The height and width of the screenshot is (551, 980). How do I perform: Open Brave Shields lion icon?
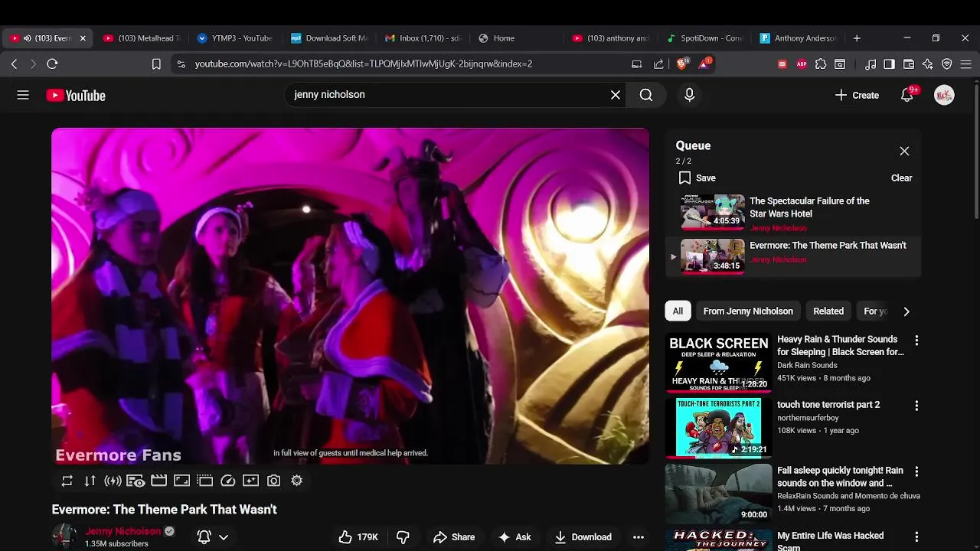[x=681, y=64]
